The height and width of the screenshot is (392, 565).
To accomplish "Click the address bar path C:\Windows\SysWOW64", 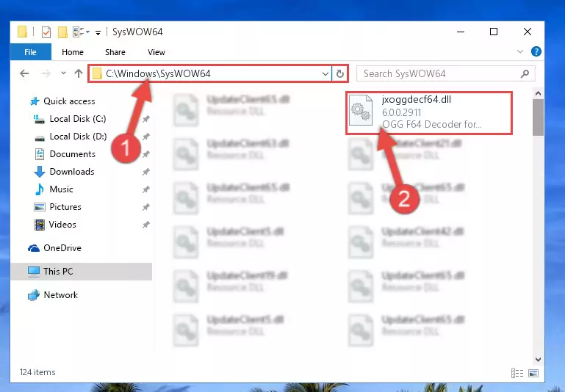I will [x=158, y=74].
